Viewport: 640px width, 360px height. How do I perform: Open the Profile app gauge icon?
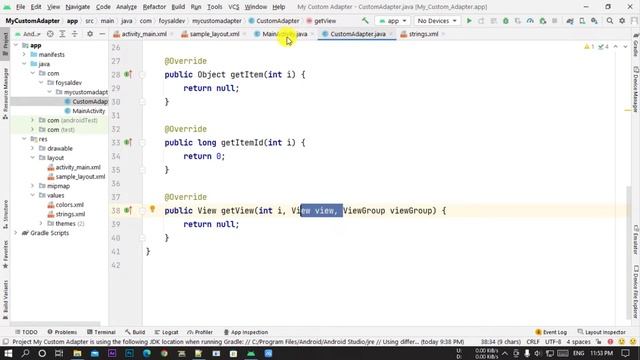pos(530,21)
